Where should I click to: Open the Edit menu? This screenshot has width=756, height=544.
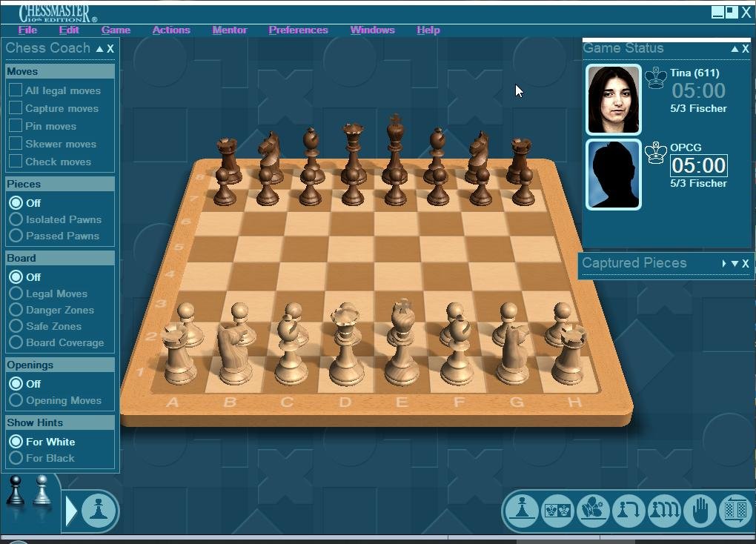69,30
